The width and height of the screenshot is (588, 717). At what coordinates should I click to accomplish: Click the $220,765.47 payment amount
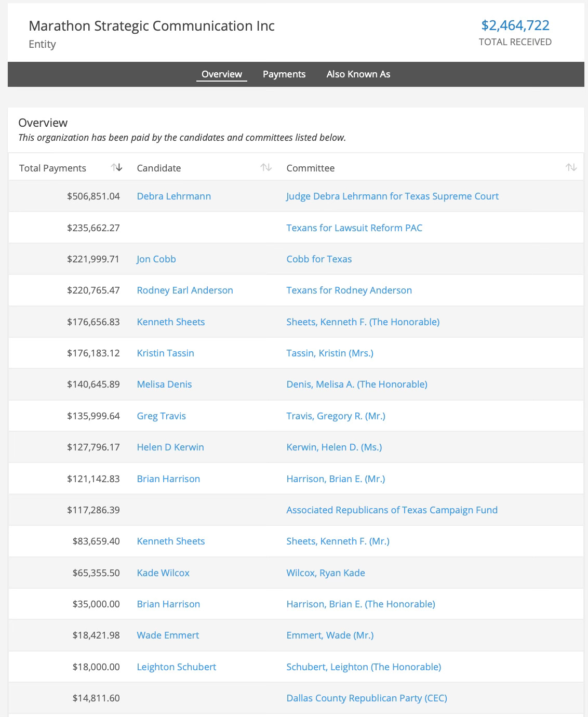93,290
